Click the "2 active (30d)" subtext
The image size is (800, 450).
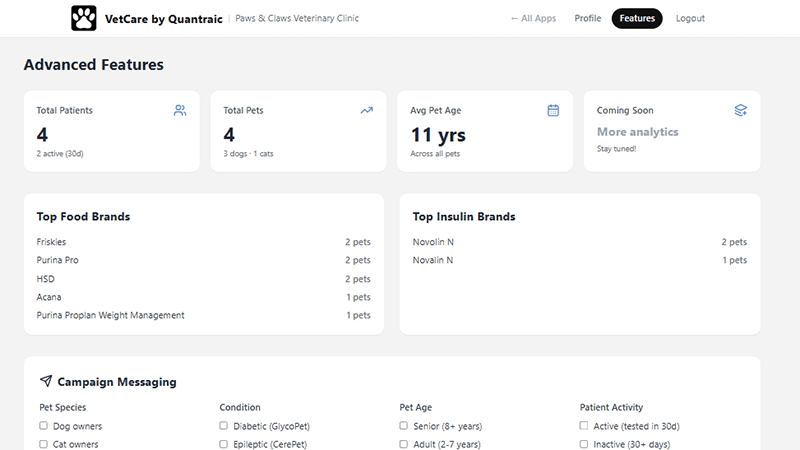pos(60,154)
